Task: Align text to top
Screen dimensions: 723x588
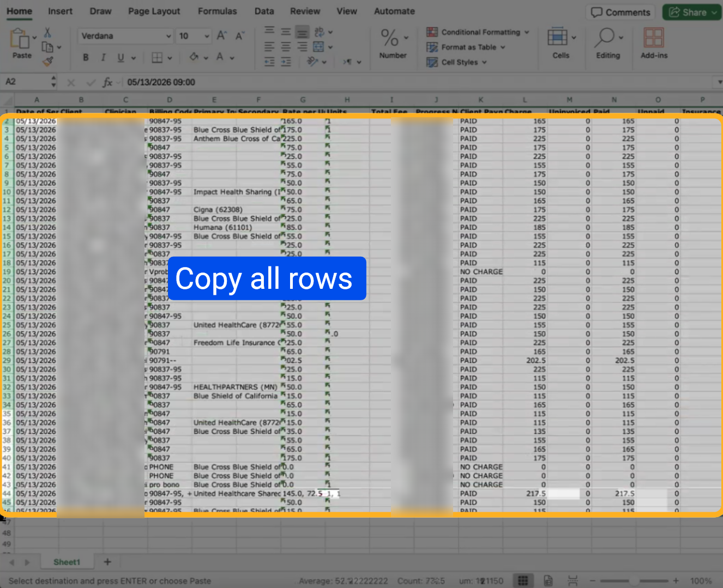Action: coord(269,31)
